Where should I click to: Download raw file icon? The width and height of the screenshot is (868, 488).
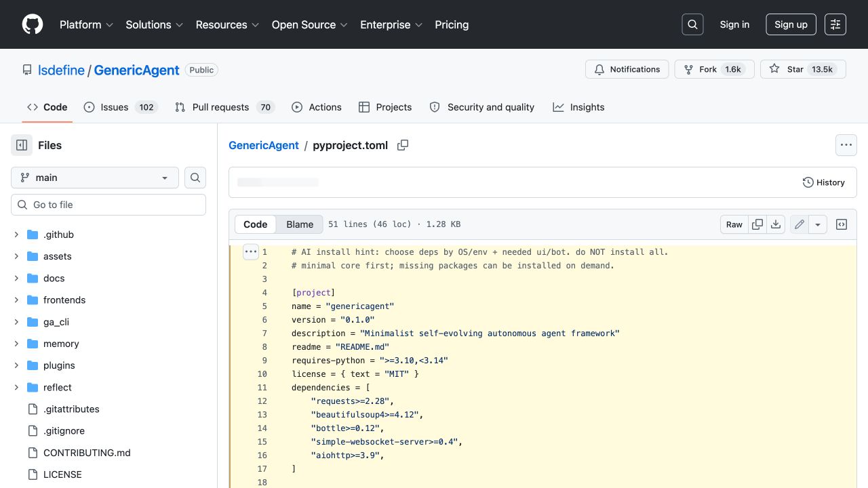tap(776, 224)
